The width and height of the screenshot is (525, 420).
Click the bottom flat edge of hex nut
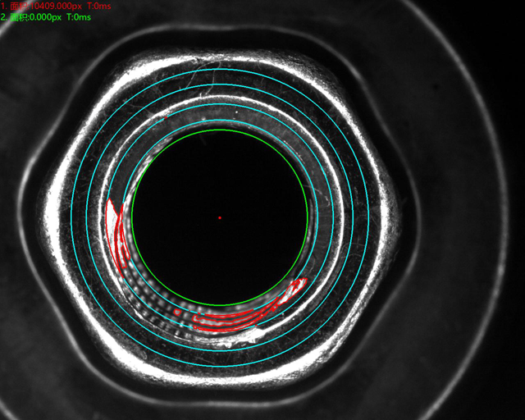(x=220, y=379)
